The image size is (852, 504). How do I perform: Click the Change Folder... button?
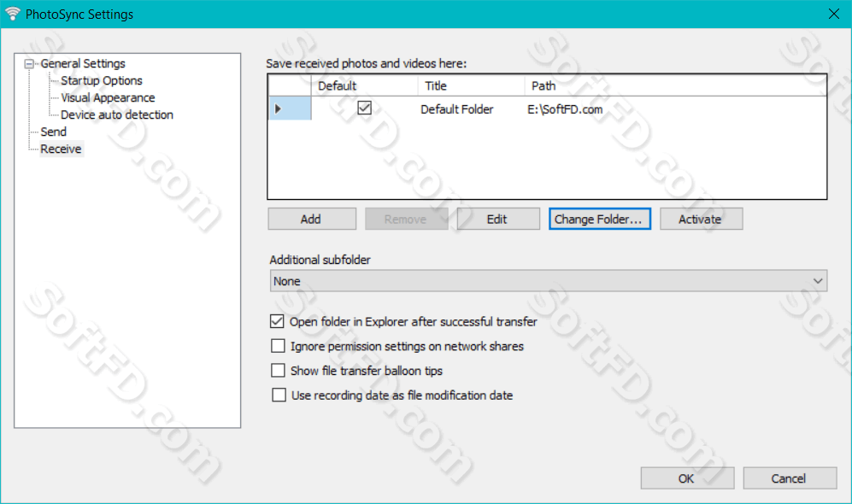(599, 219)
